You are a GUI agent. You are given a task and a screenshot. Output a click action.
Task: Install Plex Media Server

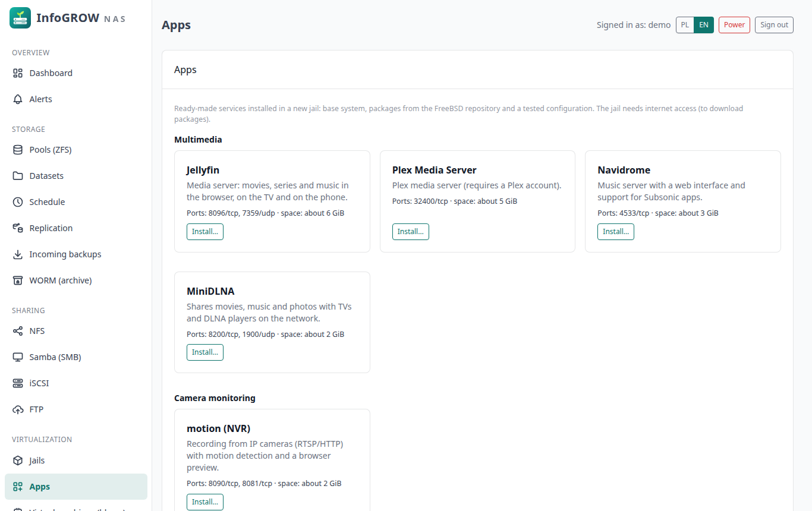(411, 232)
